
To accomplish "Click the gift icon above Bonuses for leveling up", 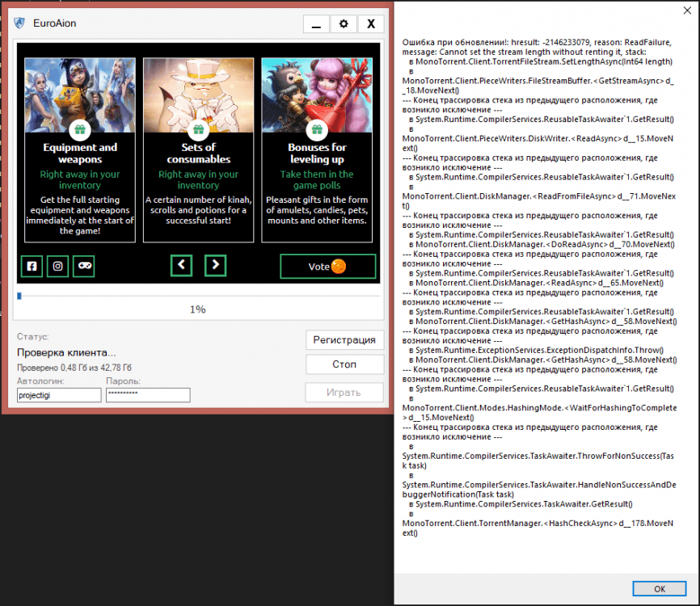I will coord(317,129).
